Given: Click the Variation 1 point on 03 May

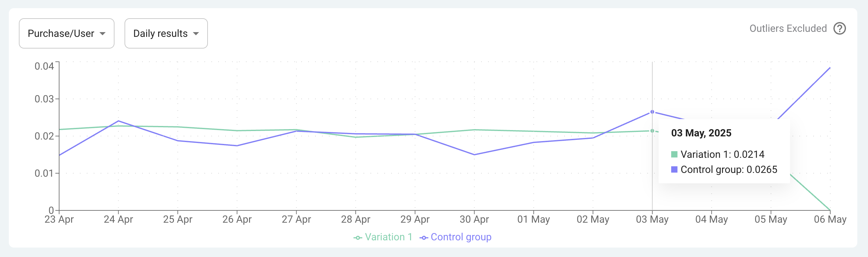Looking at the screenshot, I should [x=652, y=131].
